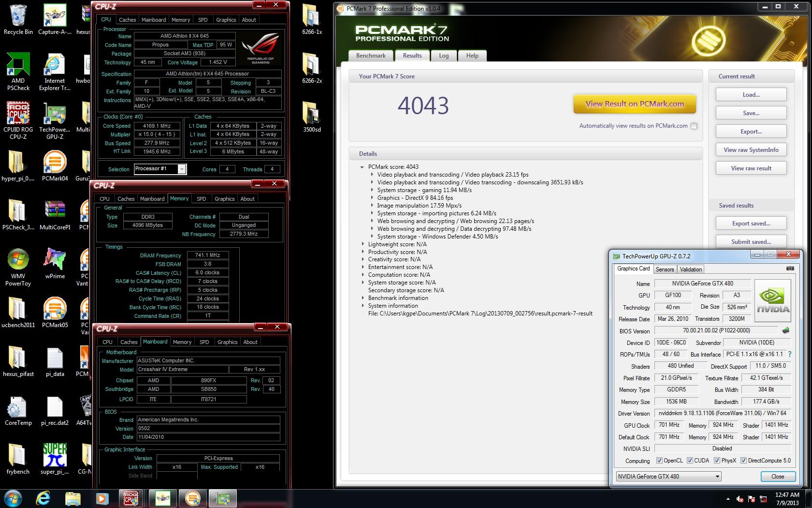
Task: Open the AMD PSCheck desktop icon
Action: point(18,72)
